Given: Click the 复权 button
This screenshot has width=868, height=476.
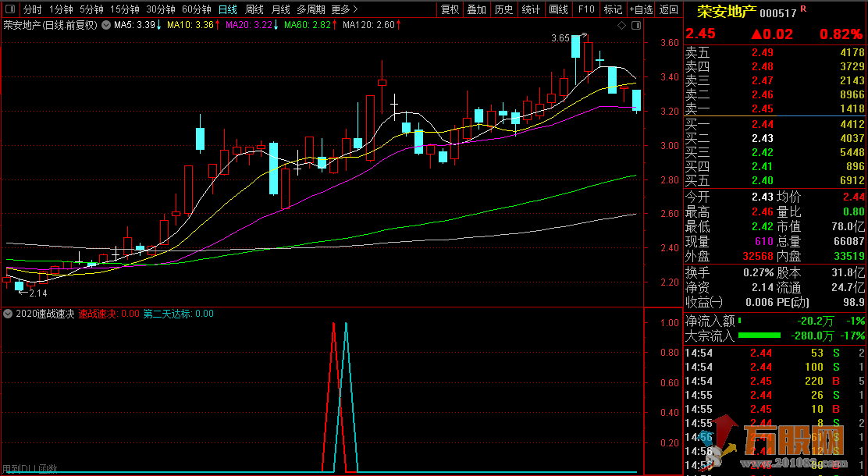Looking at the screenshot, I should [450, 9].
